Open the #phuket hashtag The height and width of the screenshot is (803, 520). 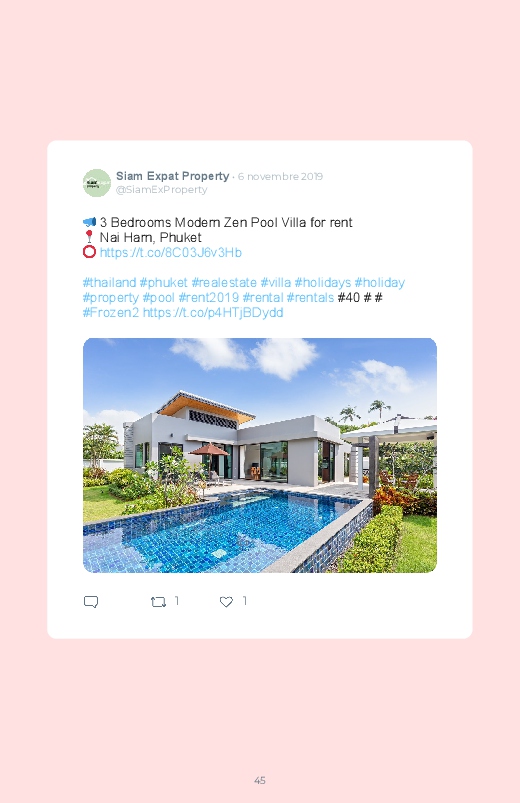[163, 283]
